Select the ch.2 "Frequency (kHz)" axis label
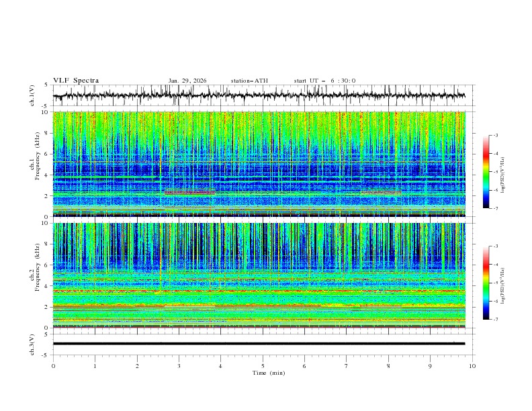 tap(37, 267)
